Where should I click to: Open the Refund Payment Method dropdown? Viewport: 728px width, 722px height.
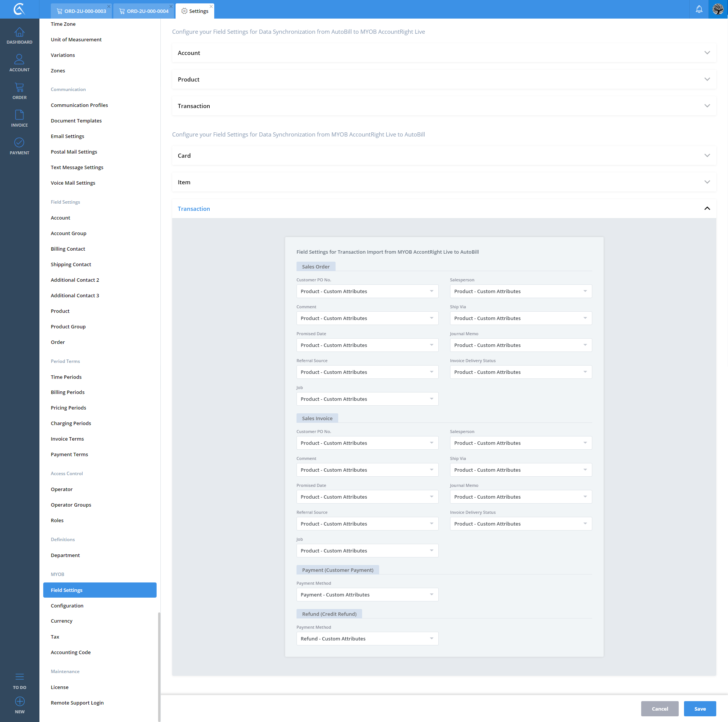point(367,639)
